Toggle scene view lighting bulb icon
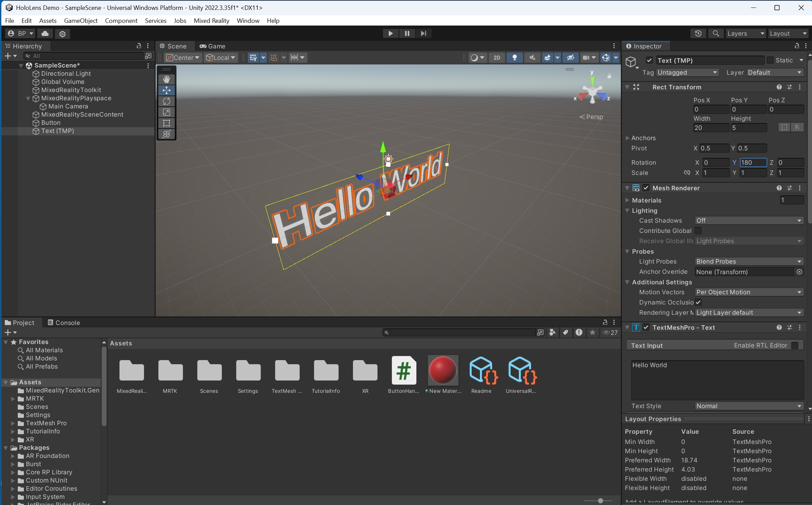Viewport: 812px width, 505px height. pyautogui.click(x=514, y=58)
